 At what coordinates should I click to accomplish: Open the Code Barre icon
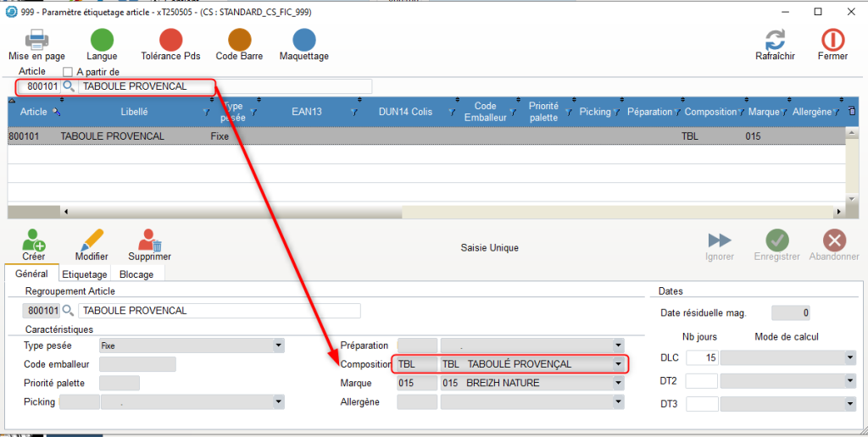click(239, 40)
